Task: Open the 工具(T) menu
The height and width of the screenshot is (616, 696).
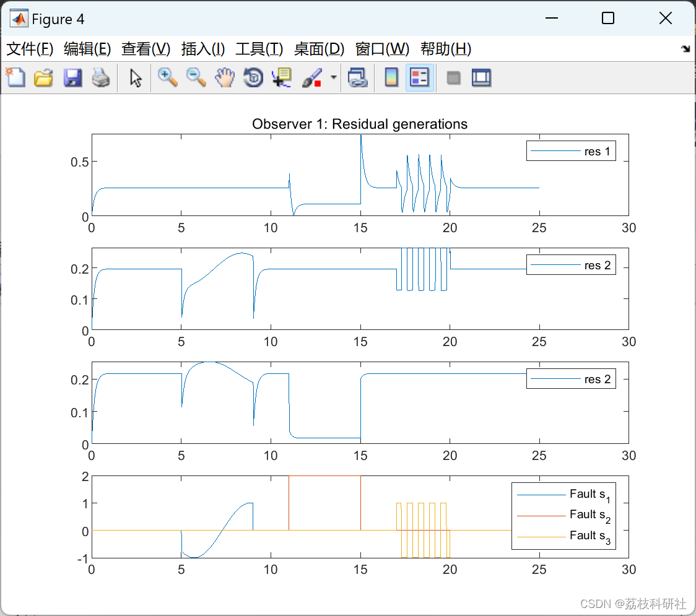Action: coord(259,49)
